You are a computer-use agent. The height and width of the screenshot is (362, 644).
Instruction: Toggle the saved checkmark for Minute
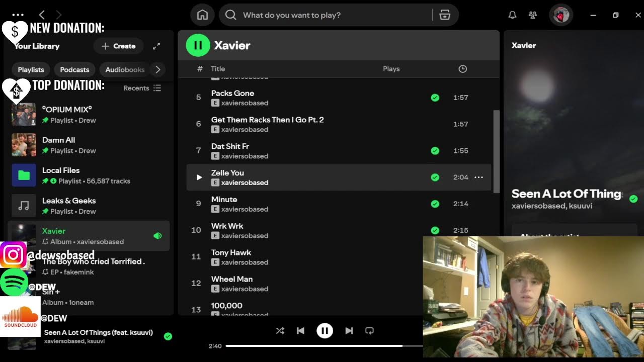tap(435, 204)
